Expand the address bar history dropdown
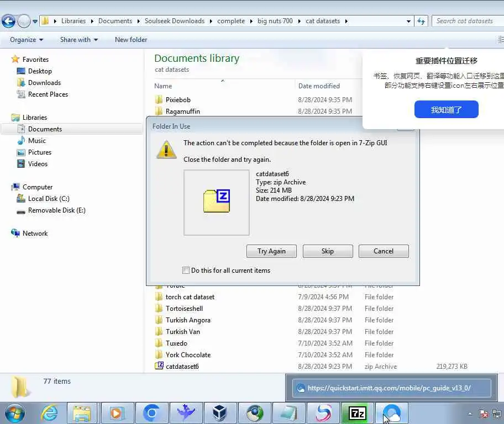Image resolution: width=504 pixels, height=424 pixels. click(x=408, y=21)
